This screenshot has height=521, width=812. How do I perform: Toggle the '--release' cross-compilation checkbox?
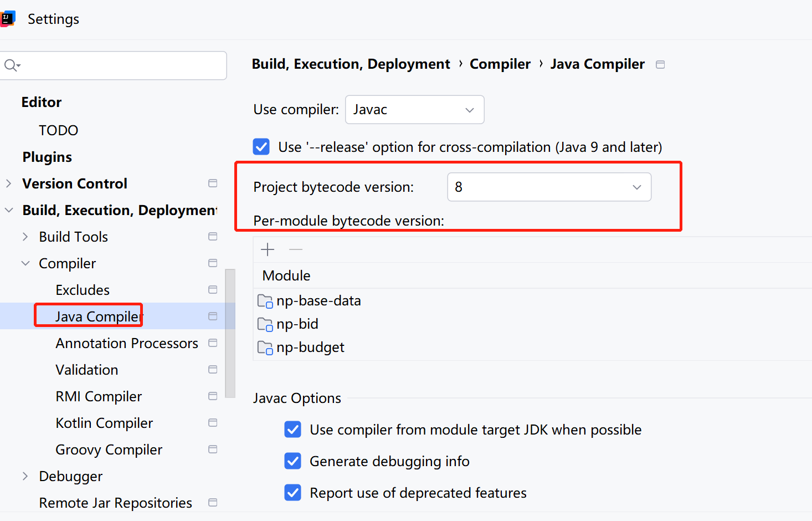pos(261,147)
